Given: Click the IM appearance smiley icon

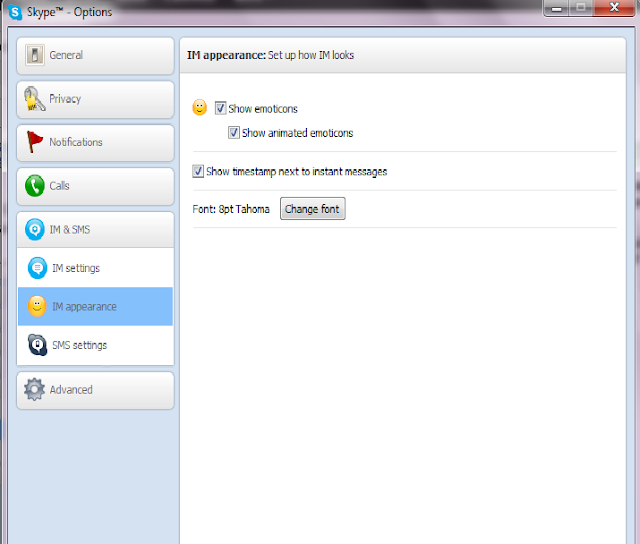Looking at the screenshot, I should click(x=37, y=306).
